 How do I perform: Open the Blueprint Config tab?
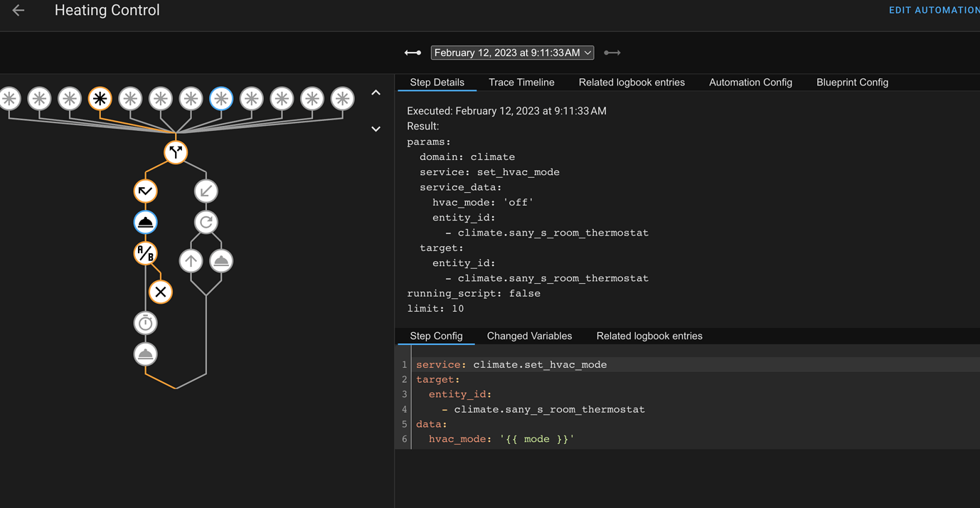pyautogui.click(x=852, y=83)
